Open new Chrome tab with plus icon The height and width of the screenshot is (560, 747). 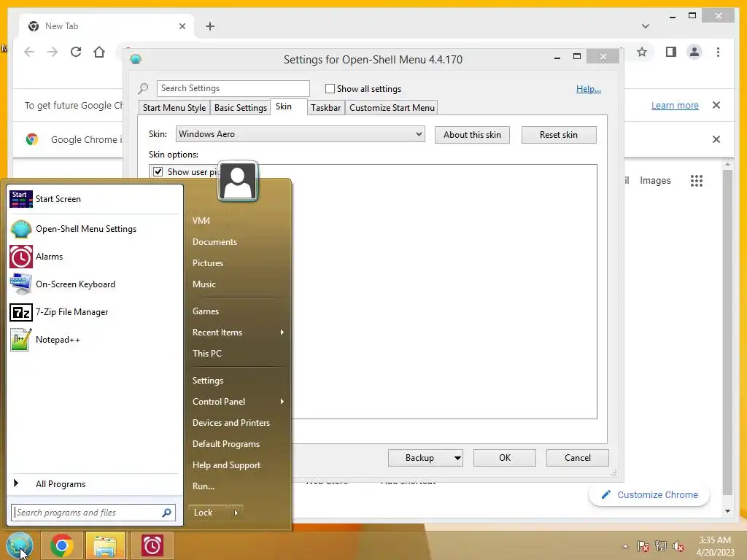point(210,26)
